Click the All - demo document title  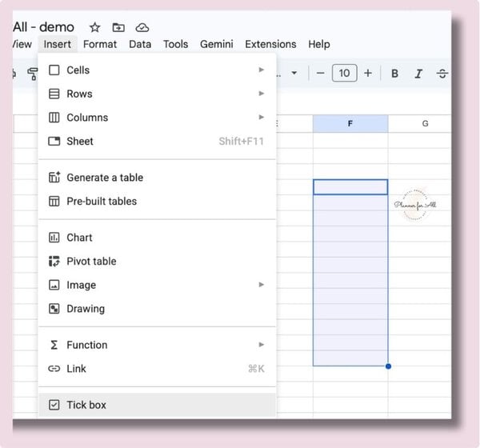coord(43,27)
